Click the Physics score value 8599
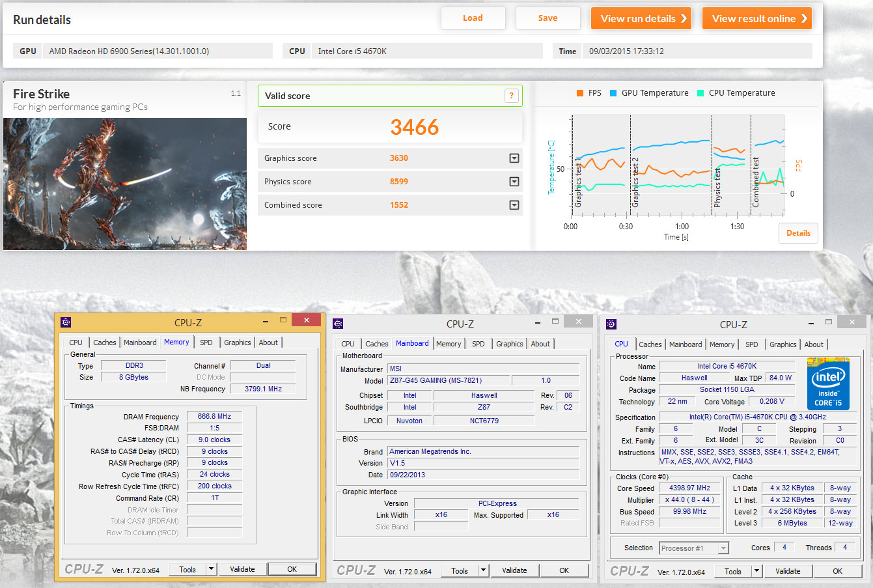 399,182
